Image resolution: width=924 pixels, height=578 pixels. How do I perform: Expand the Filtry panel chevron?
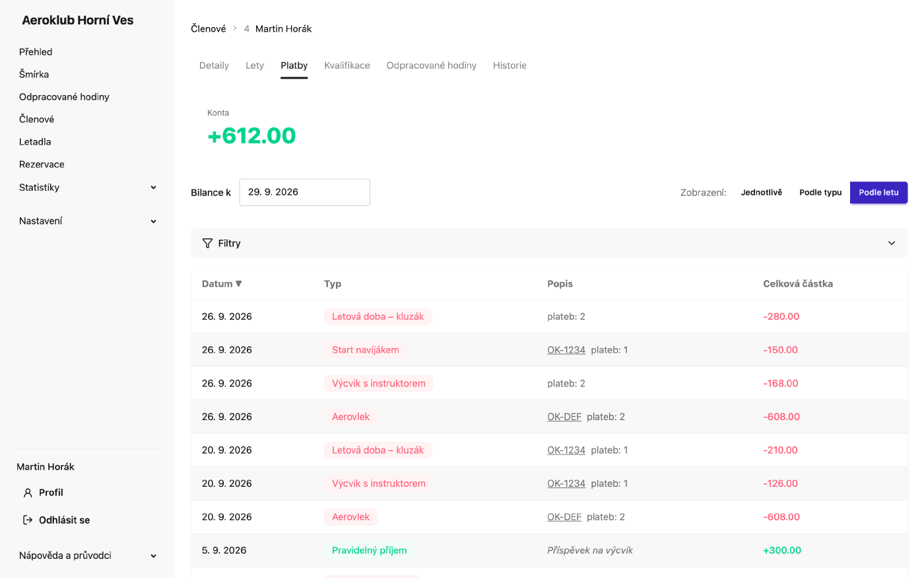point(892,243)
